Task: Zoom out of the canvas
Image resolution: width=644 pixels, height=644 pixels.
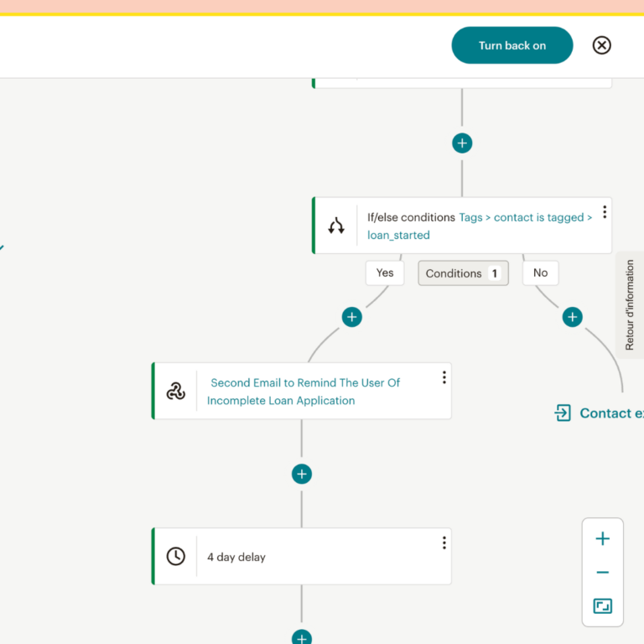Action: pyautogui.click(x=602, y=573)
